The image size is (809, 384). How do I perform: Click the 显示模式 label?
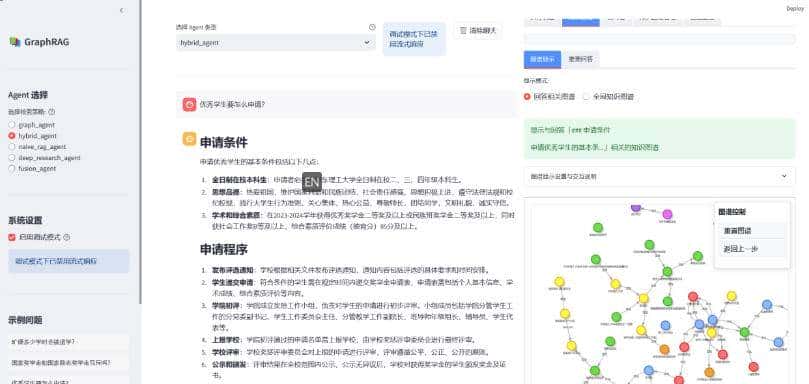pyautogui.click(x=536, y=81)
